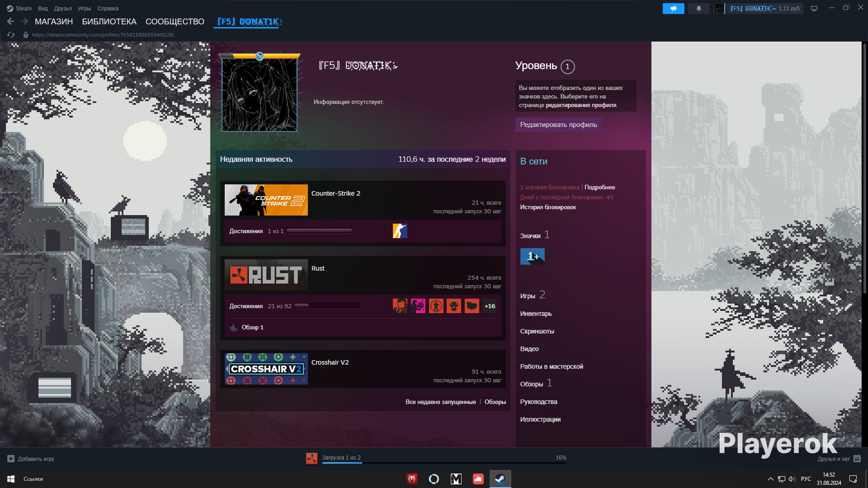868x488 pixels.
Task: Reload the page with refresh icon
Action: tap(11, 35)
